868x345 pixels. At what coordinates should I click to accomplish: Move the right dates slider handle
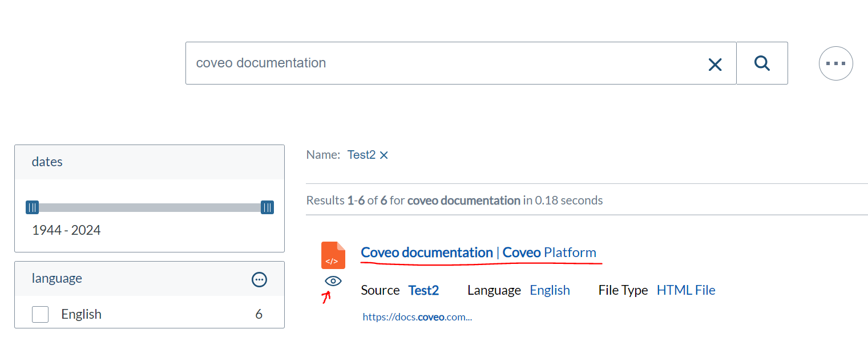pyautogui.click(x=267, y=207)
